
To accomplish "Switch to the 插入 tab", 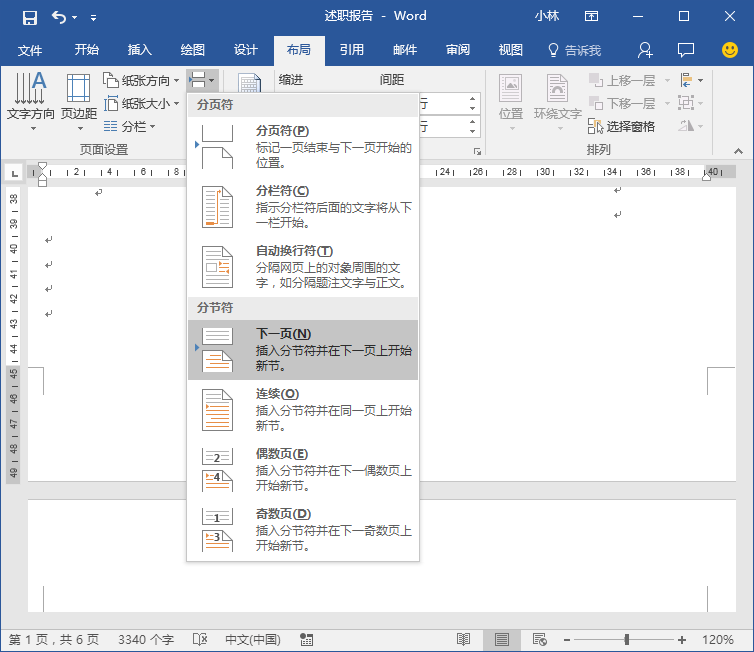I will [139, 50].
